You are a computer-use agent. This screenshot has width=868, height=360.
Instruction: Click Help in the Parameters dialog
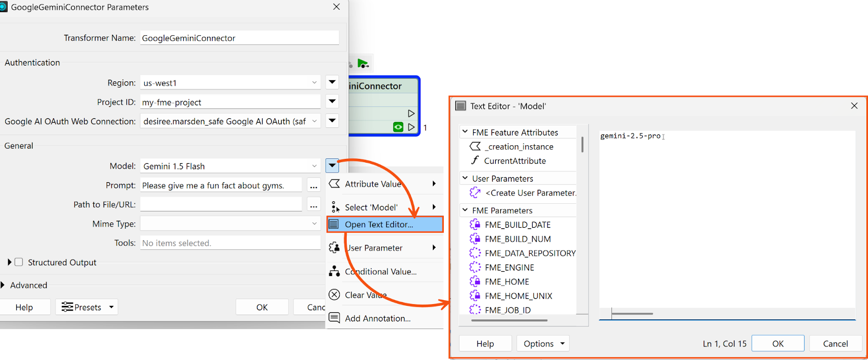[x=24, y=307]
